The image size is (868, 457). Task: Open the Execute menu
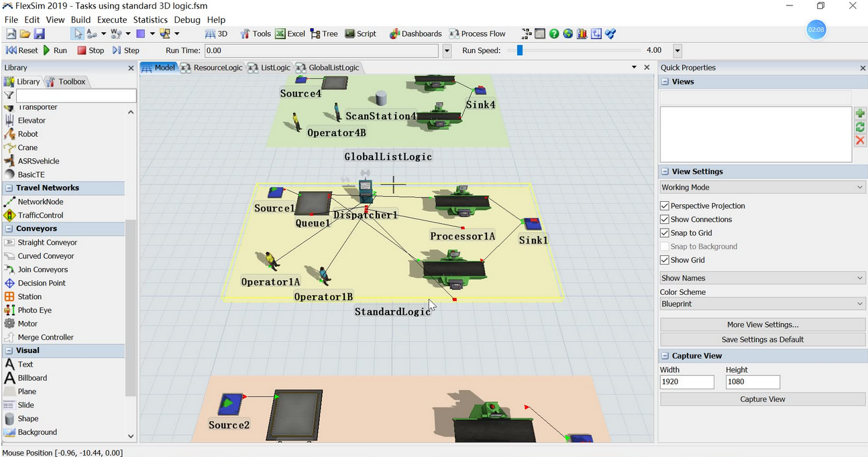point(112,19)
